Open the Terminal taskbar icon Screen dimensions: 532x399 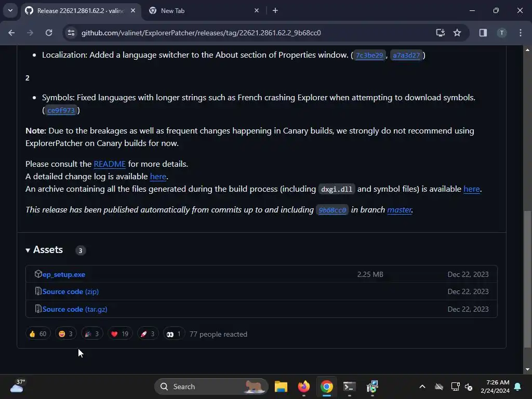pos(349,387)
